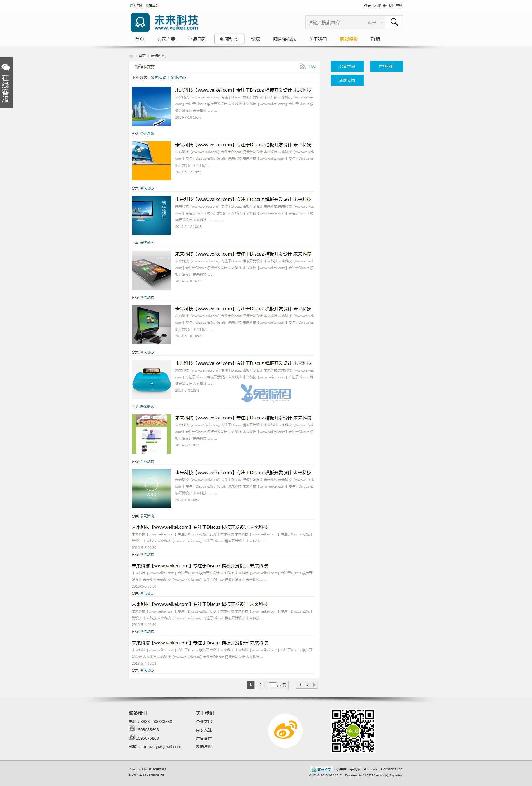This screenshot has width=532, height=786.
Task: Click the 公司产品 blue sidebar button
Action: pyautogui.click(x=347, y=66)
